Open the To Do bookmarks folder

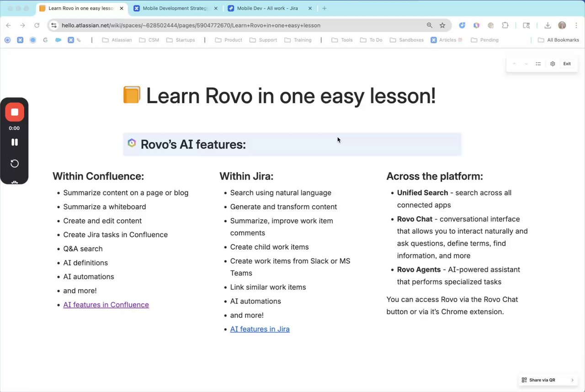pos(371,40)
